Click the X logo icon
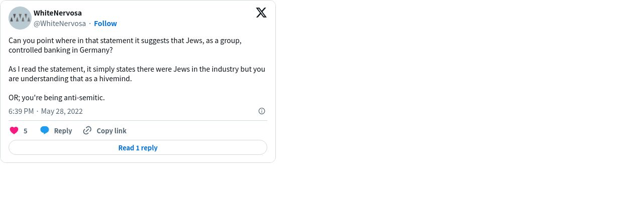Viewport: 644px width, 197px height. tap(261, 13)
